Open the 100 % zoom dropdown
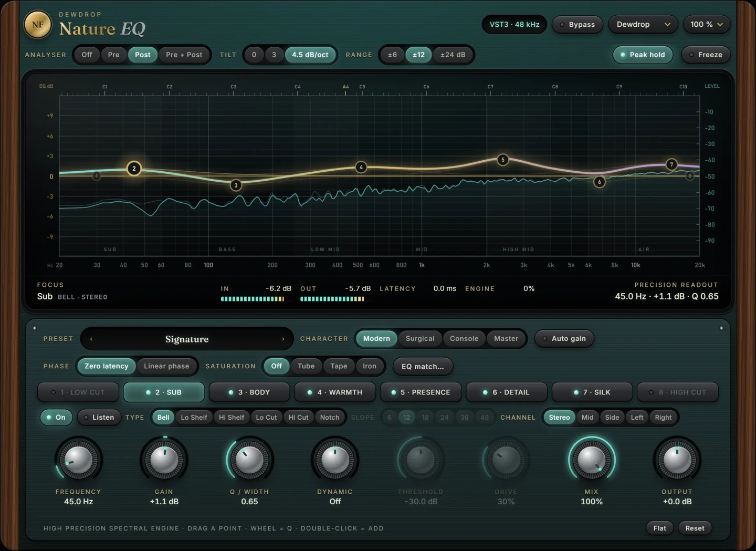 click(707, 25)
